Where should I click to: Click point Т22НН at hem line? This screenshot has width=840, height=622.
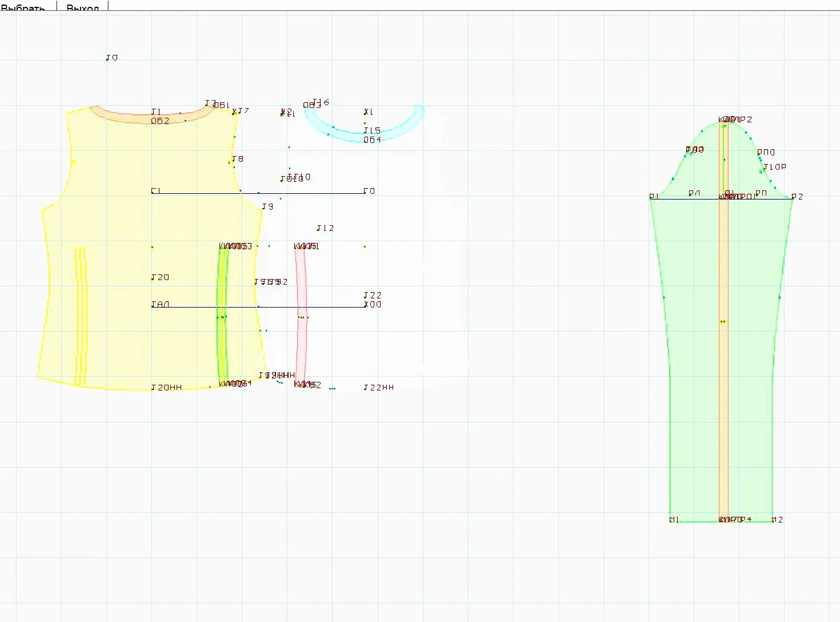tap(365, 388)
